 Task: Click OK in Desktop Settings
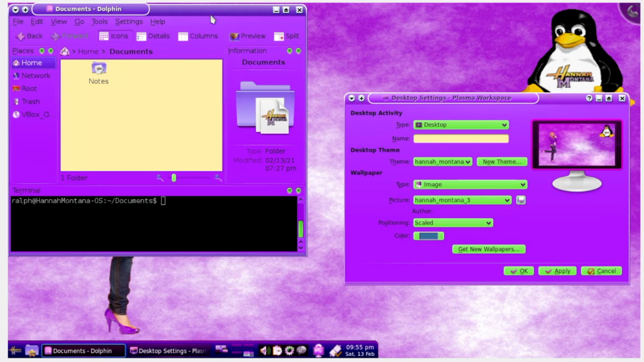(x=519, y=271)
